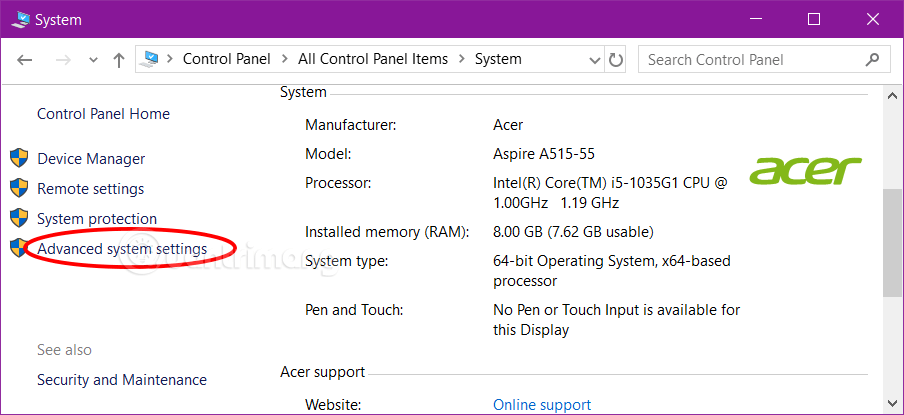The width and height of the screenshot is (904, 415).
Task: Click the Pen and Touch label
Action: pos(353,310)
